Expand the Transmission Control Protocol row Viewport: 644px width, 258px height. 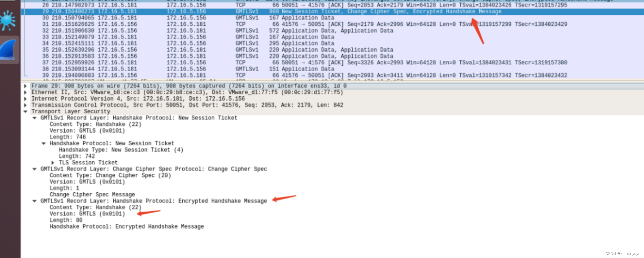pos(25,105)
